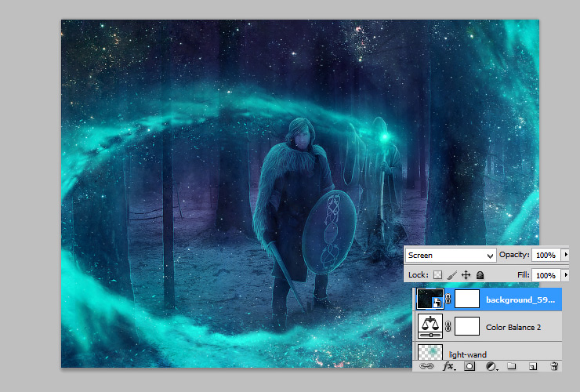580x392 pixels.
Task: Create a new layer
Action: click(533, 366)
